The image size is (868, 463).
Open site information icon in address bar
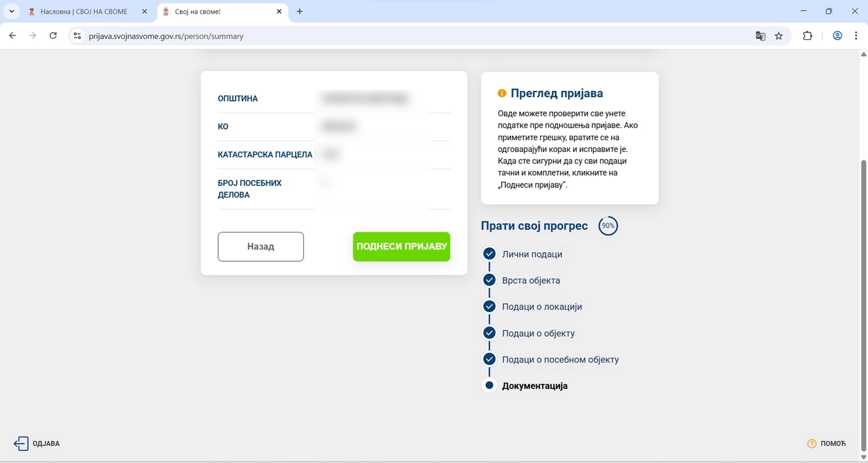coord(77,36)
